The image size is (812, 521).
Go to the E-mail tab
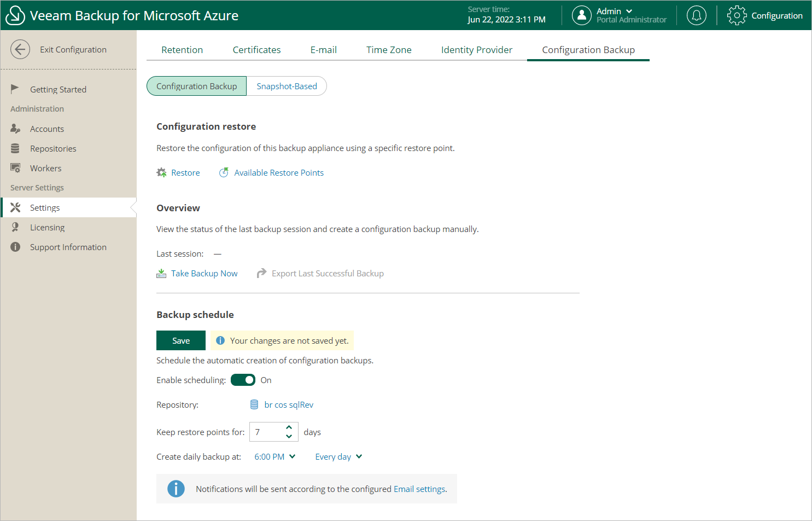(324, 50)
